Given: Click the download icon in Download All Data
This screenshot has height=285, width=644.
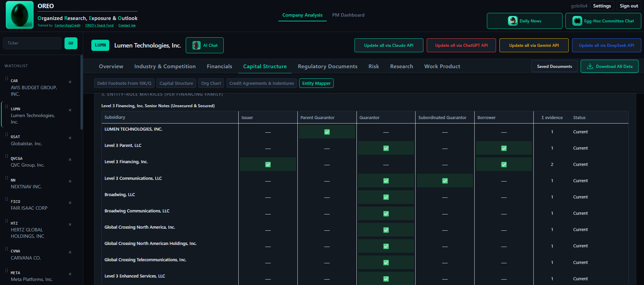Looking at the screenshot, I should (590, 66).
